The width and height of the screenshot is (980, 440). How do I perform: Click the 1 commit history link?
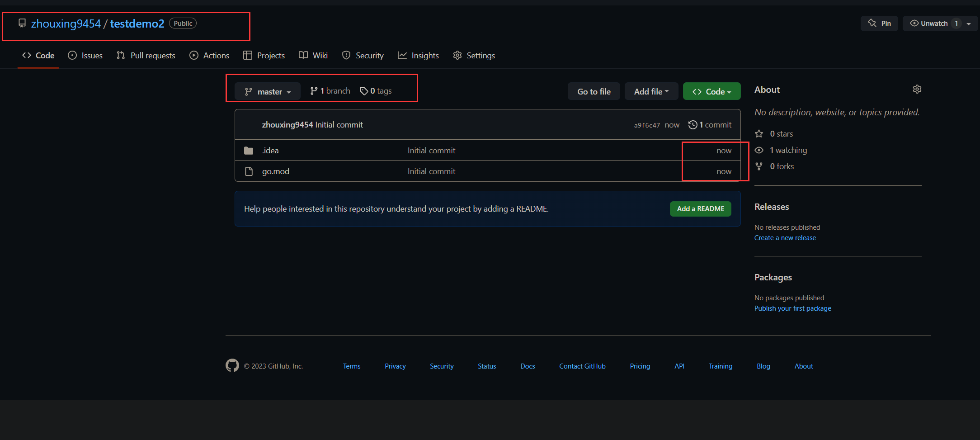pyautogui.click(x=710, y=125)
